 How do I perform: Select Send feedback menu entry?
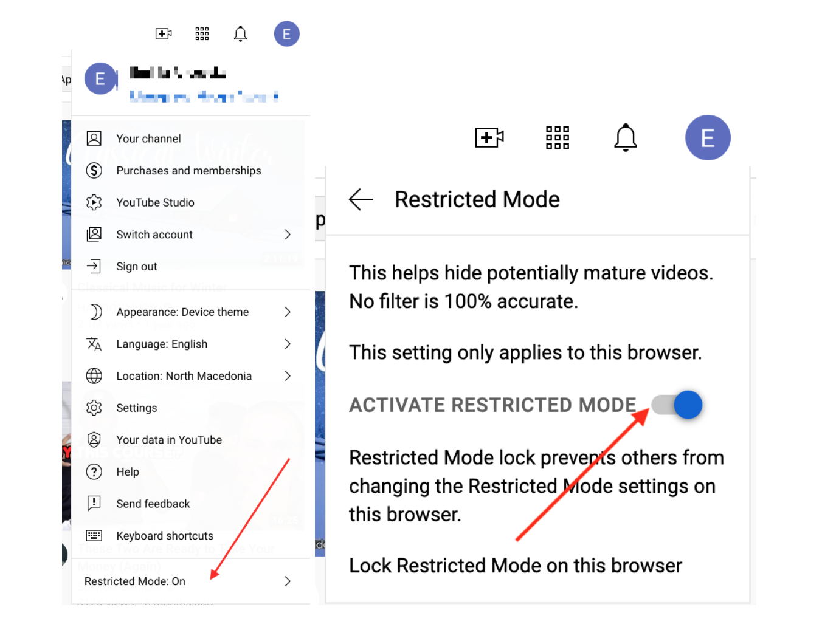(x=191, y=504)
